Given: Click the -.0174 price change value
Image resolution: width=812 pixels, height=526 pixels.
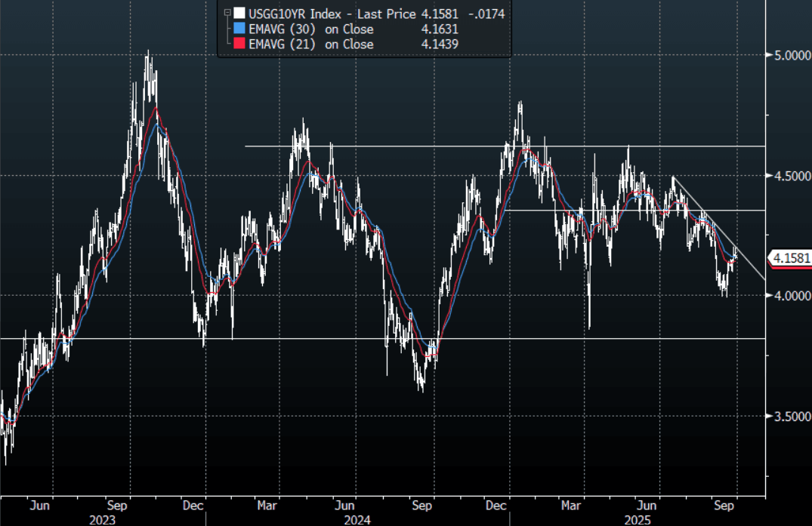Looking at the screenshot, I should [487, 13].
